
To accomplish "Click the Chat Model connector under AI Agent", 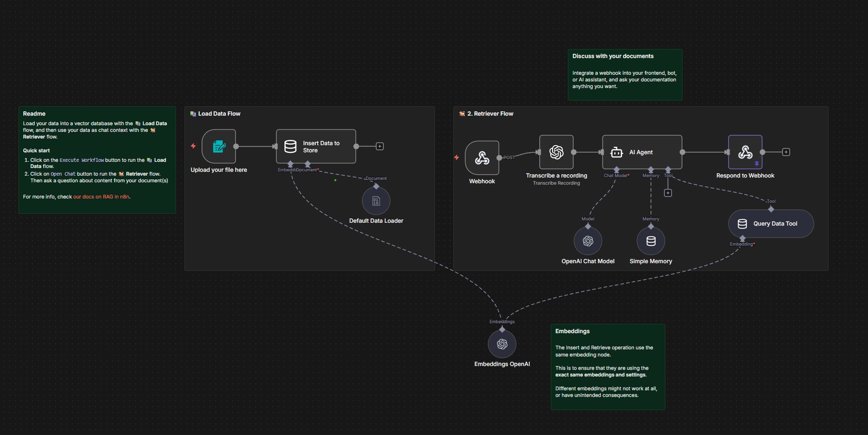I will click(x=616, y=169).
